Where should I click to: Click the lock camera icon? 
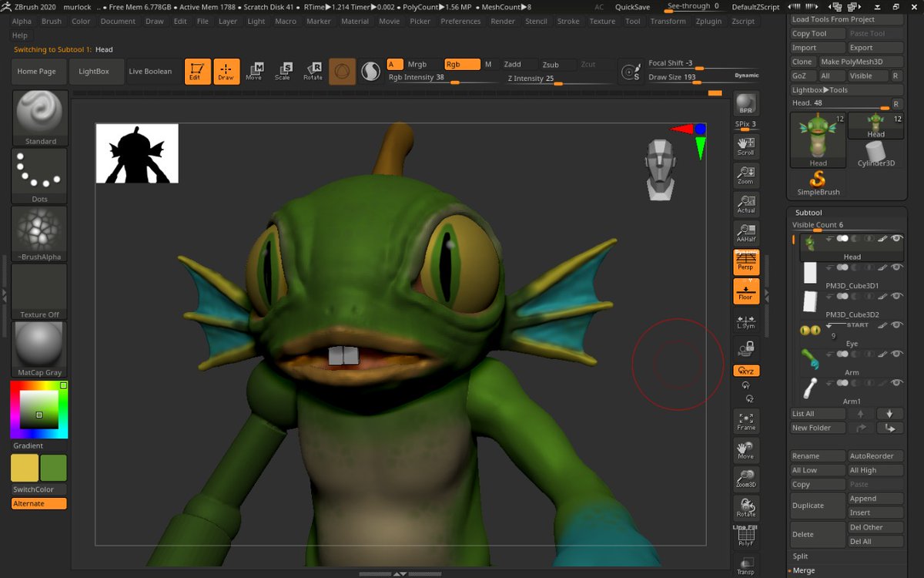pyautogui.click(x=745, y=351)
